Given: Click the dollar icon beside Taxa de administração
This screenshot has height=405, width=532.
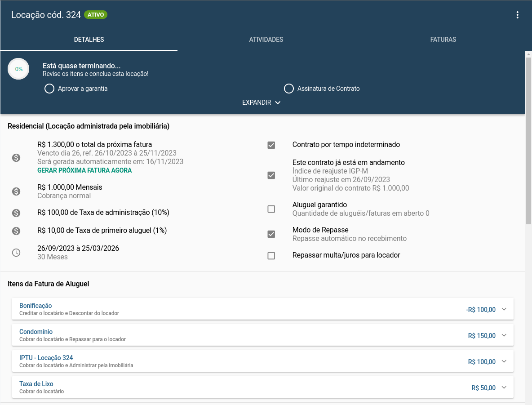Looking at the screenshot, I should 16,213.
